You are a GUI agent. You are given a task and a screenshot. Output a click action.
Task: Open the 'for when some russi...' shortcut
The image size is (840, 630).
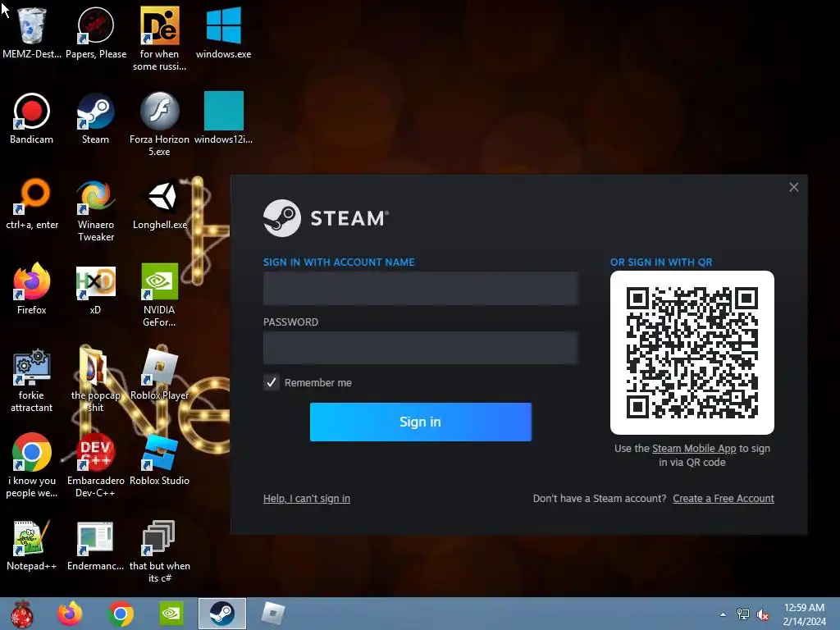pos(160,38)
